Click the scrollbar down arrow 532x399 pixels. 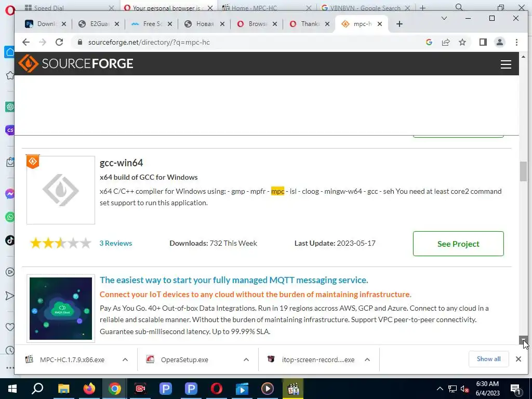[x=523, y=340]
